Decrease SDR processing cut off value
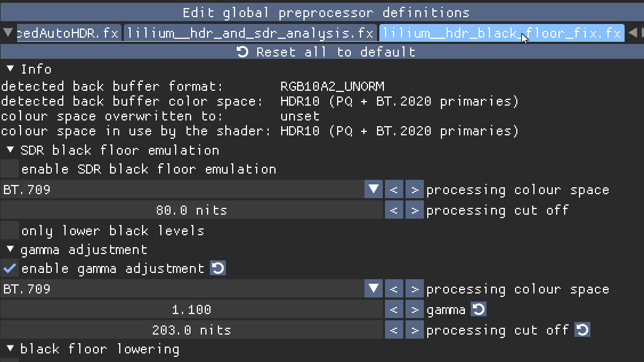Image resolution: width=644 pixels, height=362 pixels. (394, 210)
